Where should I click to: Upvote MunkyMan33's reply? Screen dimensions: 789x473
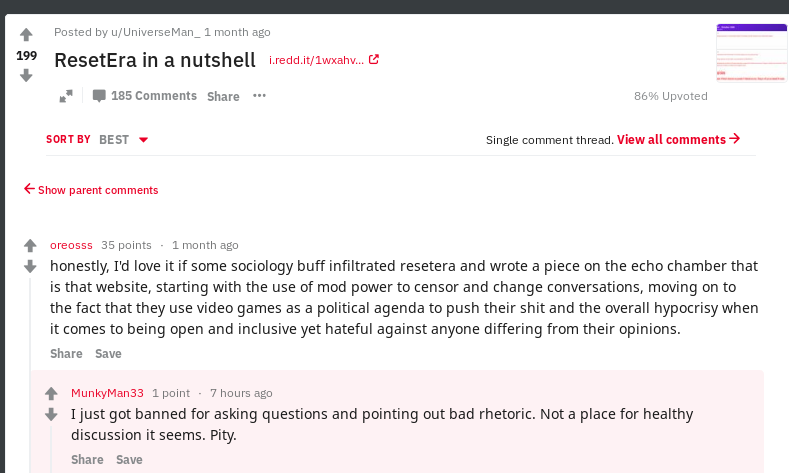tap(51, 393)
